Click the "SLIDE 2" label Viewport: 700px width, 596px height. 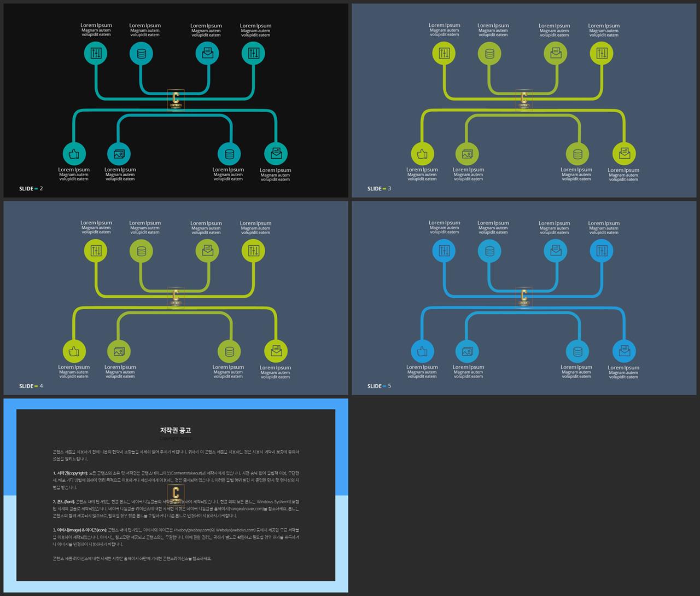tap(31, 189)
